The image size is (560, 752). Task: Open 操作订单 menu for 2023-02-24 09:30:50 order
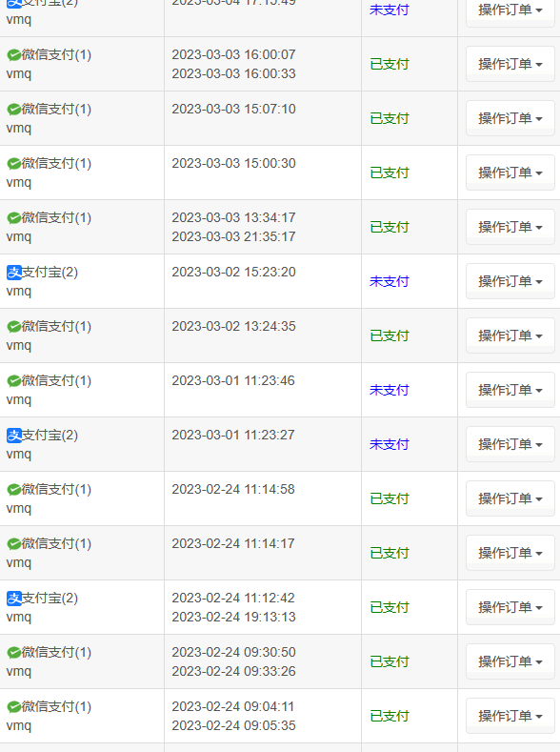[x=510, y=661]
